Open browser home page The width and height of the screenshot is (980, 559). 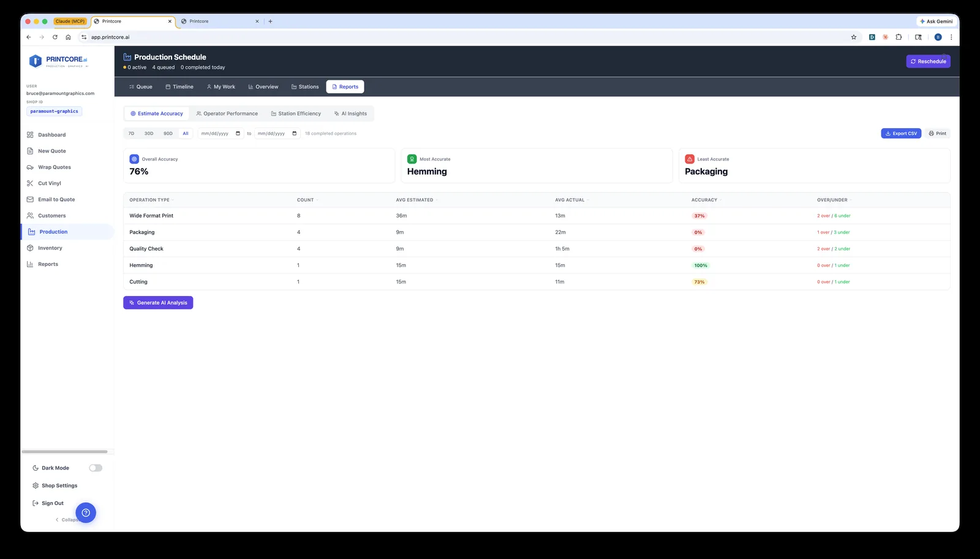[x=68, y=37]
